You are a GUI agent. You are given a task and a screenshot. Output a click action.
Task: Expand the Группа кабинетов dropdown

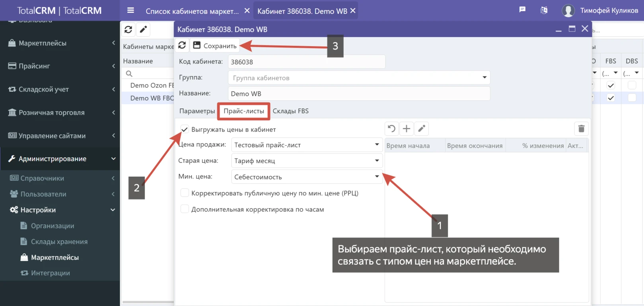click(x=359, y=78)
